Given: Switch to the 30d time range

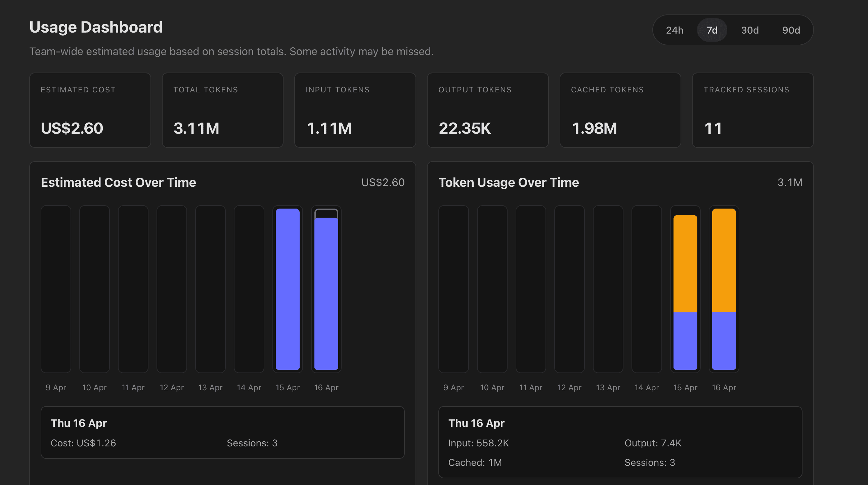Looking at the screenshot, I should (750, 30).
